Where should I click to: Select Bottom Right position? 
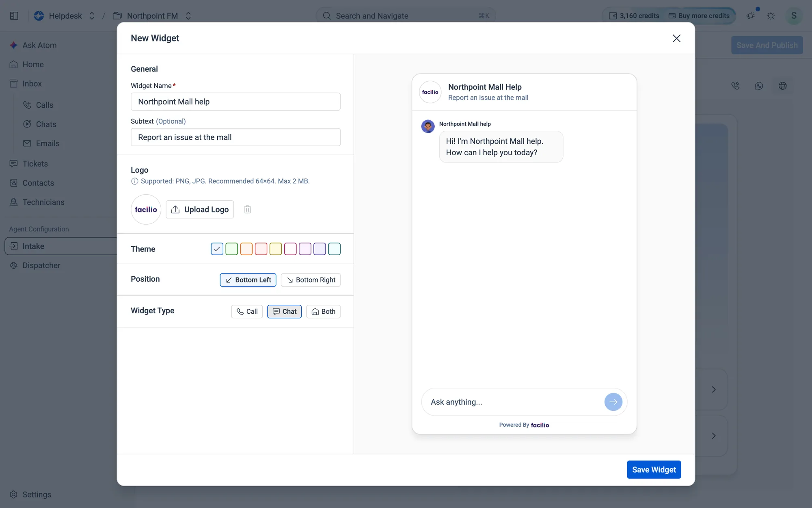click(311, 280)
